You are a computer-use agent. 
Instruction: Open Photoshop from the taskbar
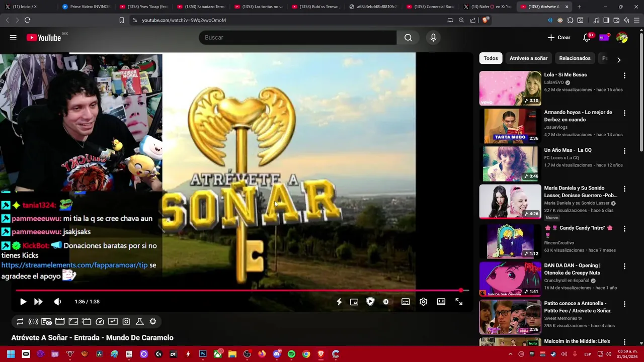coord(203,354)
